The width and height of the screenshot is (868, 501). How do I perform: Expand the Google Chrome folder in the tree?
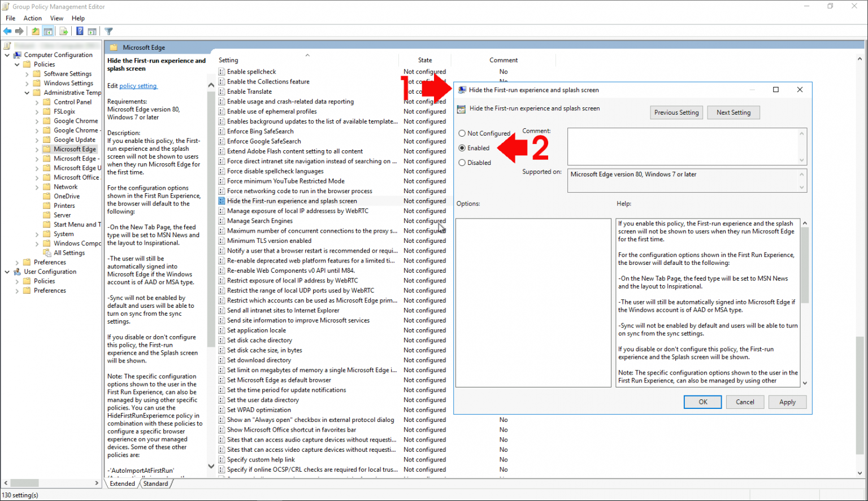tap(37, 120)
